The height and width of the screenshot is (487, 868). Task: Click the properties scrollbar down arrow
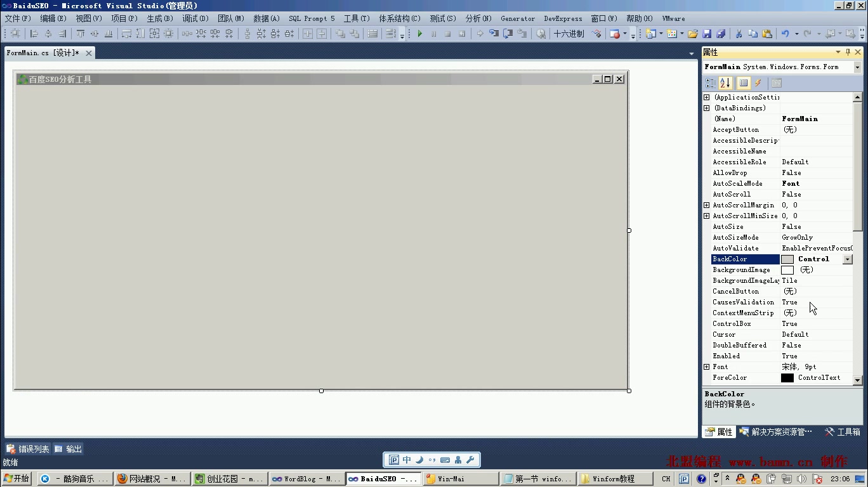857,380
